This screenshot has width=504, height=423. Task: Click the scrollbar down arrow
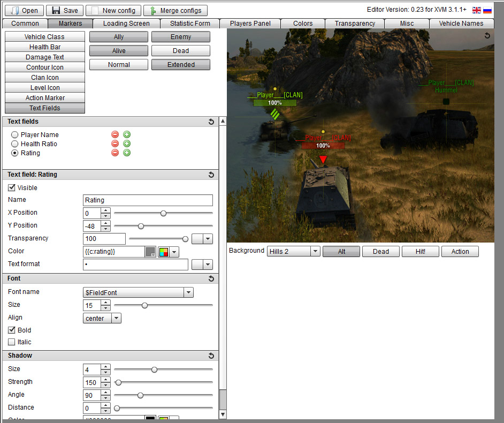point(223,414)
